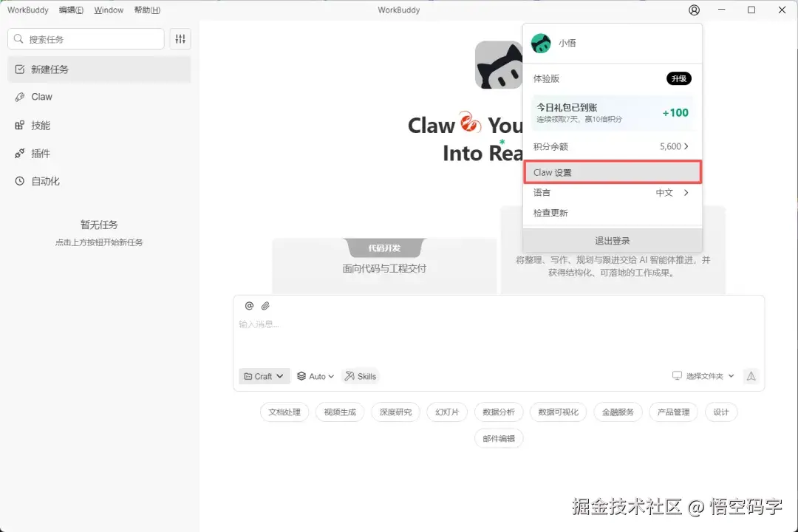798x532 pixels.
Task: Click the @ mention icon in message box
Action: click(249, 305)
